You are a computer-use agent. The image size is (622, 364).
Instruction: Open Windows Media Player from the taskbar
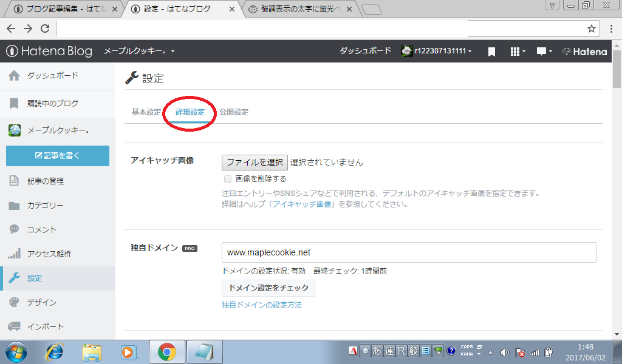point(129,352)
